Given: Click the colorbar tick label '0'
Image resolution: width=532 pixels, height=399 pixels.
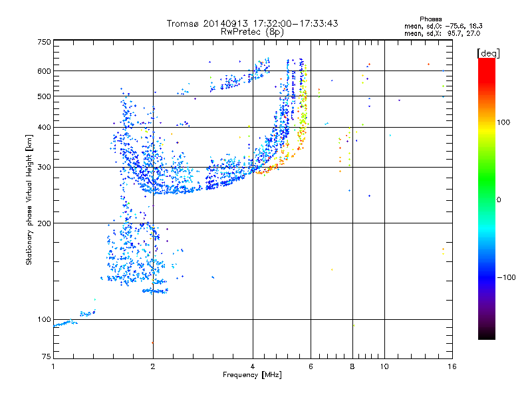Looking at the screenshot, I should [x=499, y=200].
